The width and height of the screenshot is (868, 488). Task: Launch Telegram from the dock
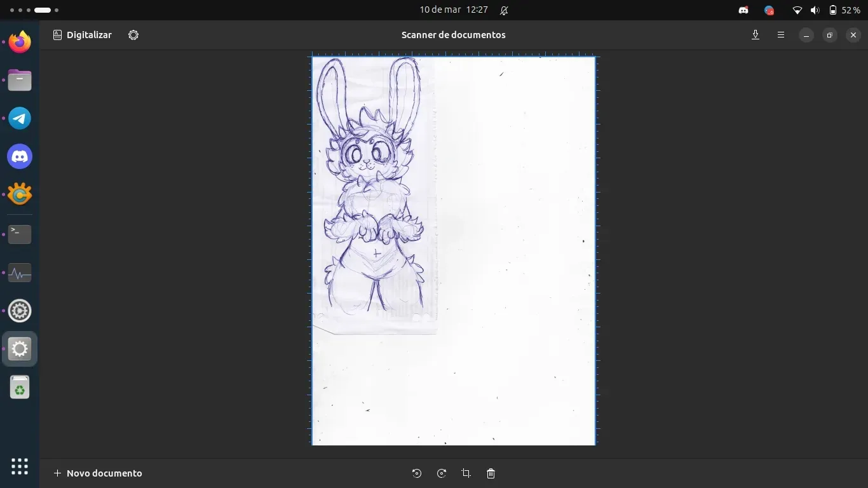20,118
